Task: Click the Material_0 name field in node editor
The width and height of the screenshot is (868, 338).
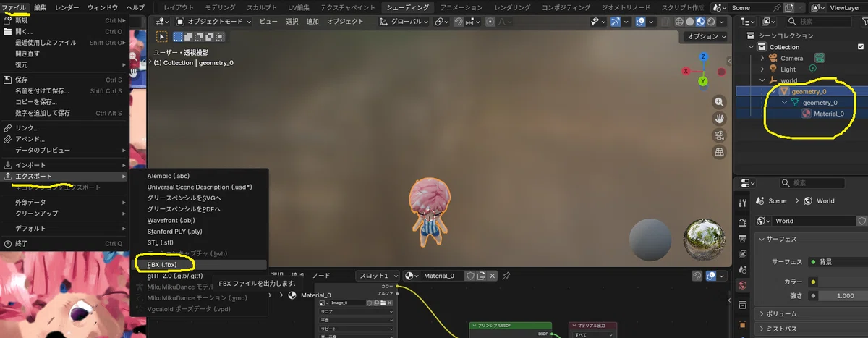Action: pos(442,276)
